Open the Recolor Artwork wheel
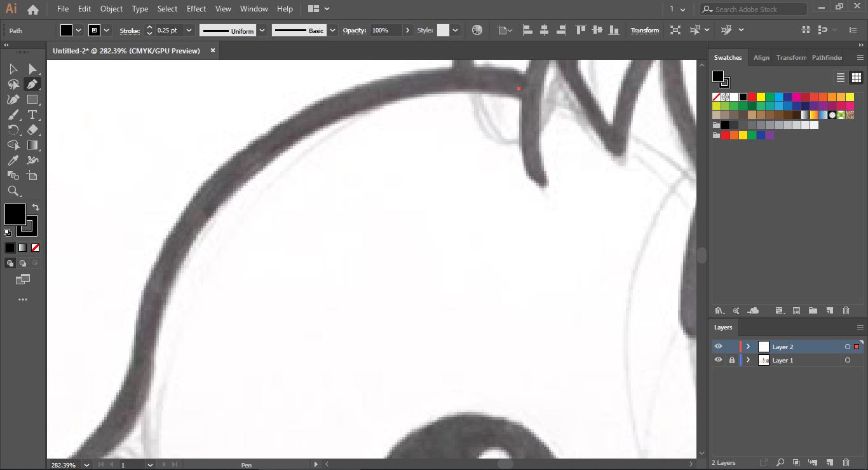 pos(477,30)
